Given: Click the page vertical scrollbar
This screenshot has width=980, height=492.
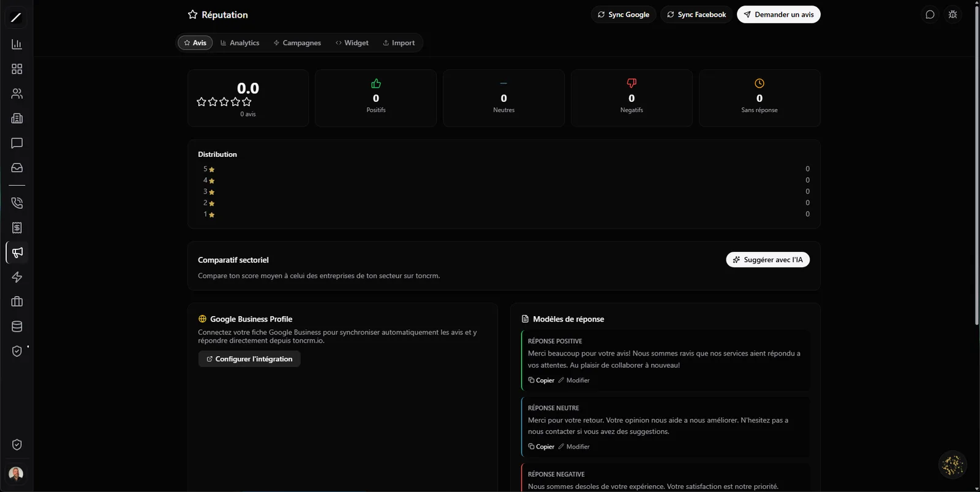Looking at the screenshot, I should (977, 165).
